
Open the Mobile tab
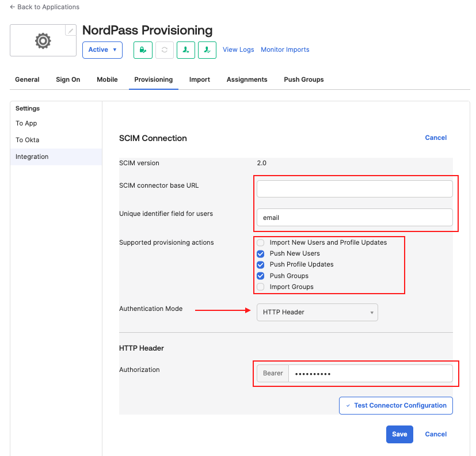click(107, 79)
